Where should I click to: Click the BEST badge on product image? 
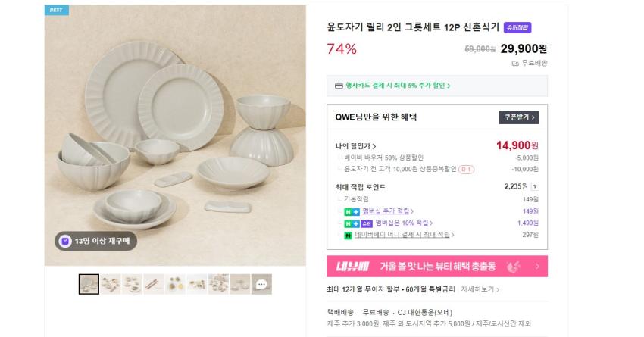[x=56, y=10]
